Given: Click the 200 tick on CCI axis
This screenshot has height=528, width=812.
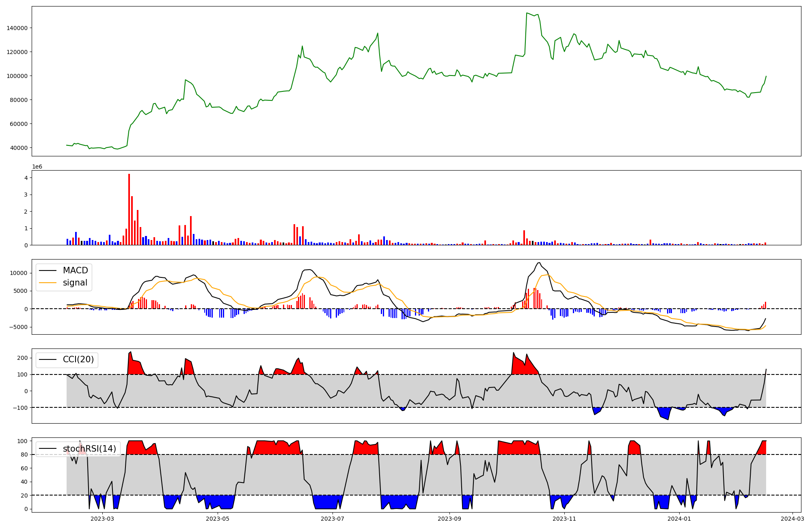Looking at the screenshot, I should click(x=23, y=358).
